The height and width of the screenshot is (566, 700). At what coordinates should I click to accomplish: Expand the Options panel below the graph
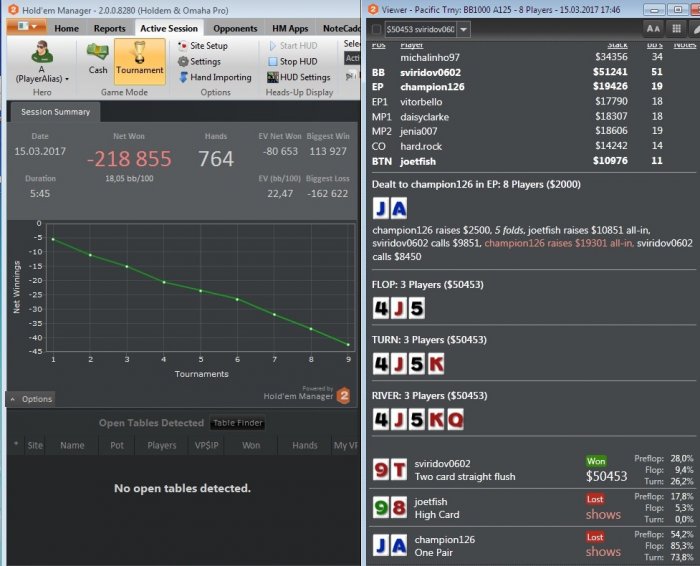[31, 399]
